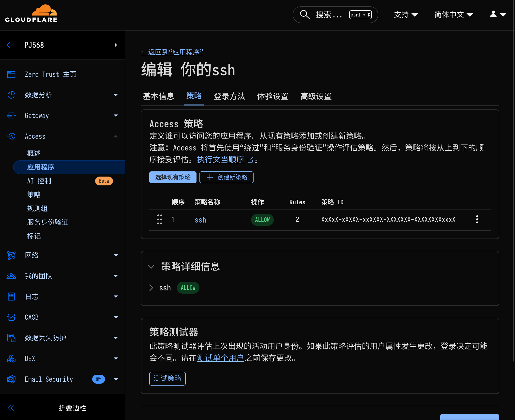Click the 网络 network icon
This screenshot has height=420, width=515.
click(11, 255)
